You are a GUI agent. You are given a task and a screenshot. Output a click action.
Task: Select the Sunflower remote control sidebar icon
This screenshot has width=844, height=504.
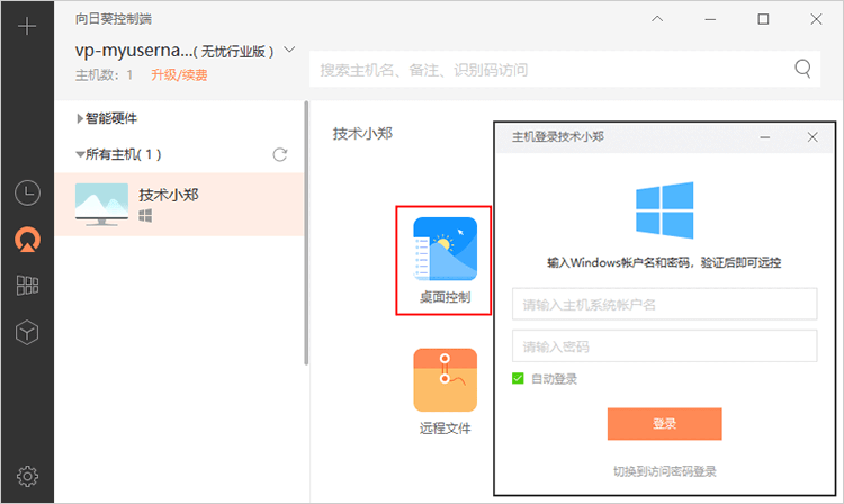(27, 240)
